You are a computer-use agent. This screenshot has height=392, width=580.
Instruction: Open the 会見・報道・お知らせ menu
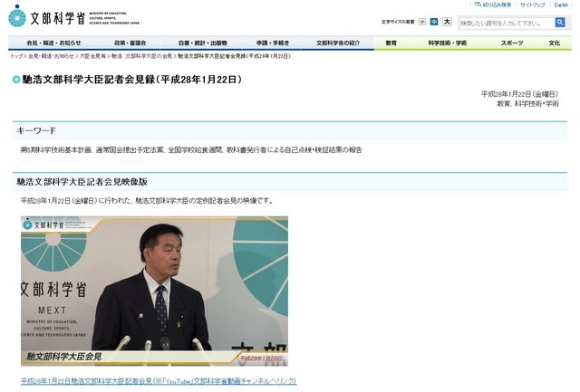pos(53,43)
